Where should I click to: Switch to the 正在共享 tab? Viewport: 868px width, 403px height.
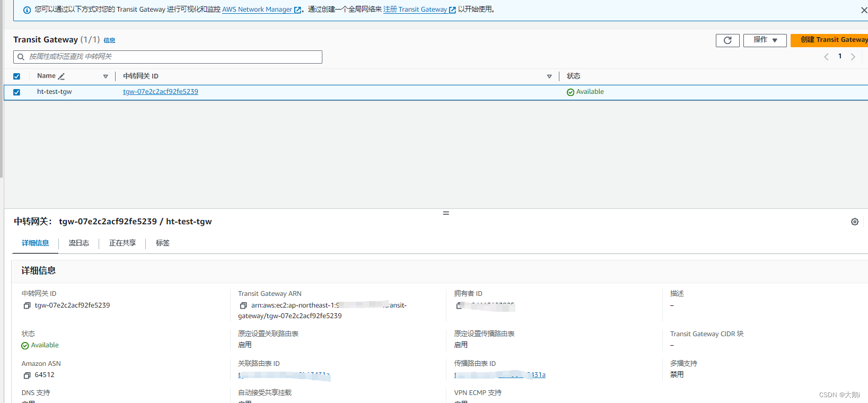[x=122, y=243]
